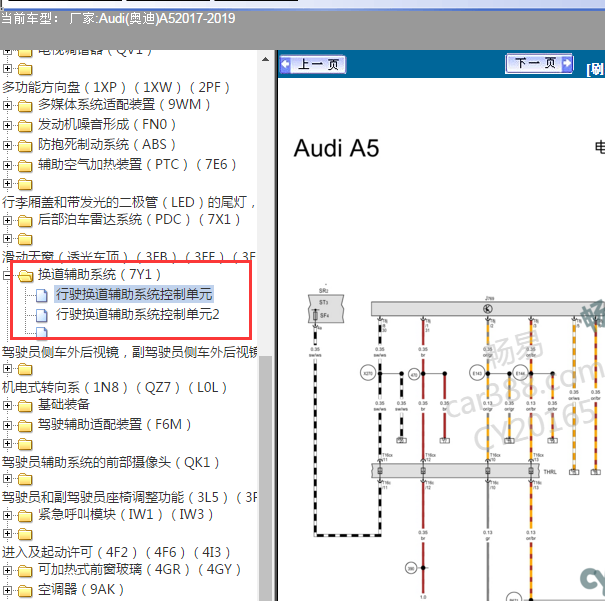Viewport: 605px width, 601px height.
Task: Expand 基础装备 folder node
Action: click(x=7, y=405)
